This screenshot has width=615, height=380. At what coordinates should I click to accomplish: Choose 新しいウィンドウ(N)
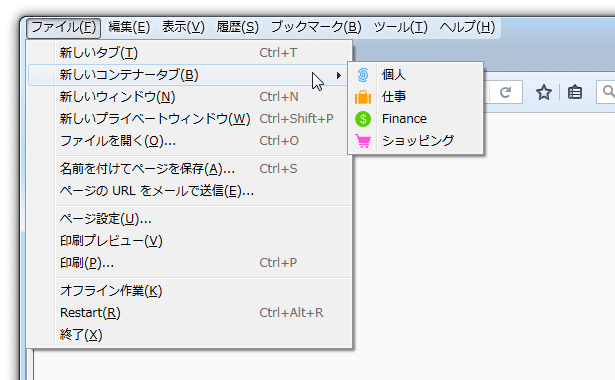[189, 97]
